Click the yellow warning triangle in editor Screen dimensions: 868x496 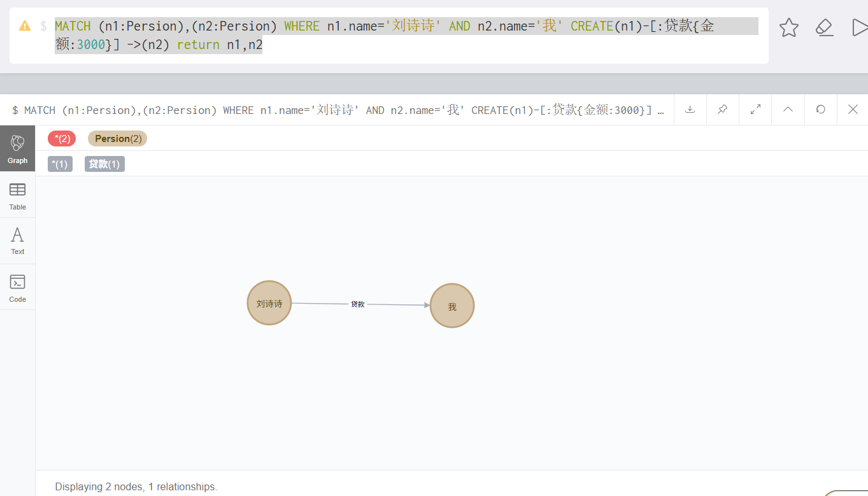[x=25, y=26]
